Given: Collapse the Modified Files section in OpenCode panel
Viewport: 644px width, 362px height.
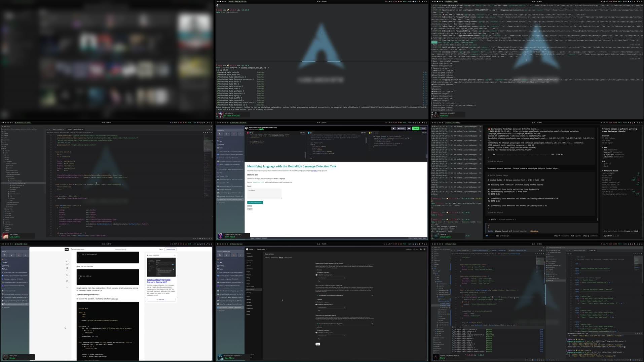Looking at the screenshot, I should click(603, 171).
